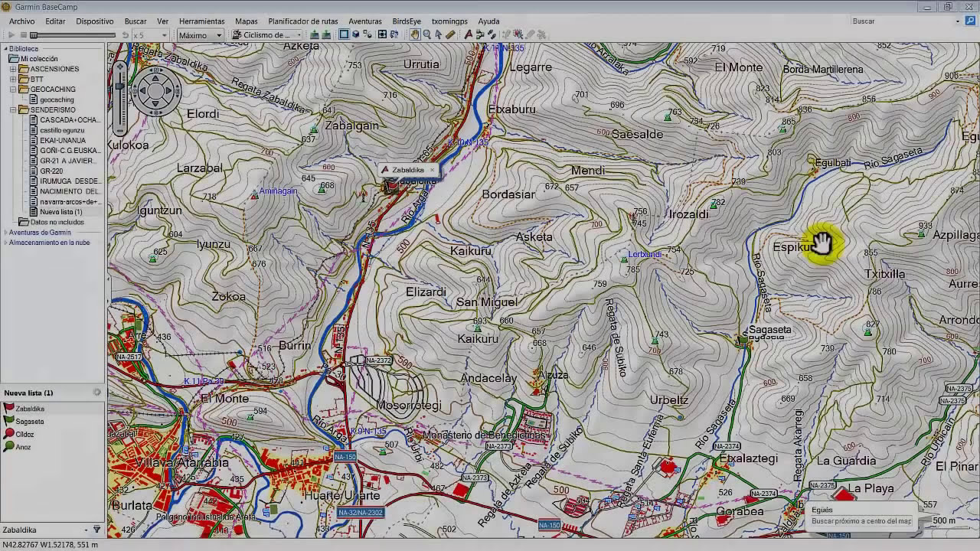Open the Dispositivo menu
The image size is (980, 551).
tap(95, 21)
